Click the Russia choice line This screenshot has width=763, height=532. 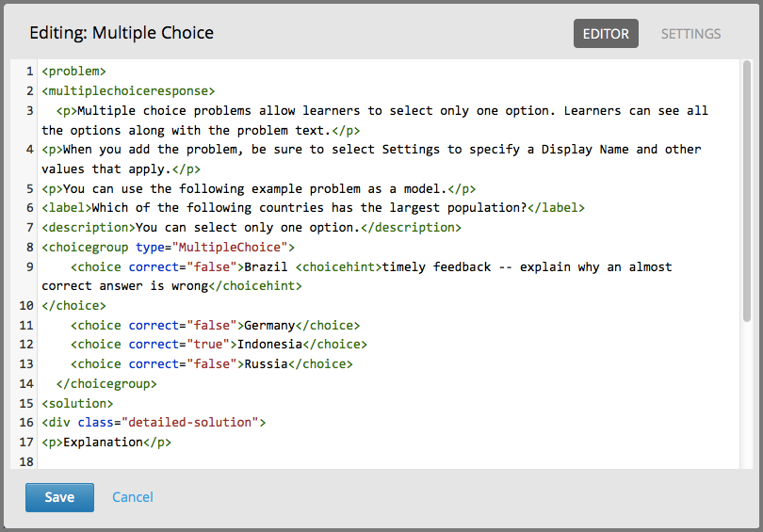click(266, 364)
